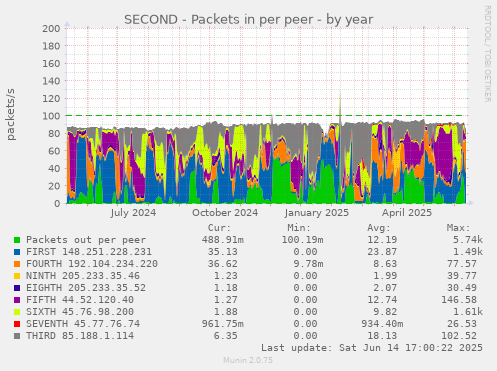Click the lime SIXTH legend color swatch
Screen dimensions: 497x371
click(17, 312)
